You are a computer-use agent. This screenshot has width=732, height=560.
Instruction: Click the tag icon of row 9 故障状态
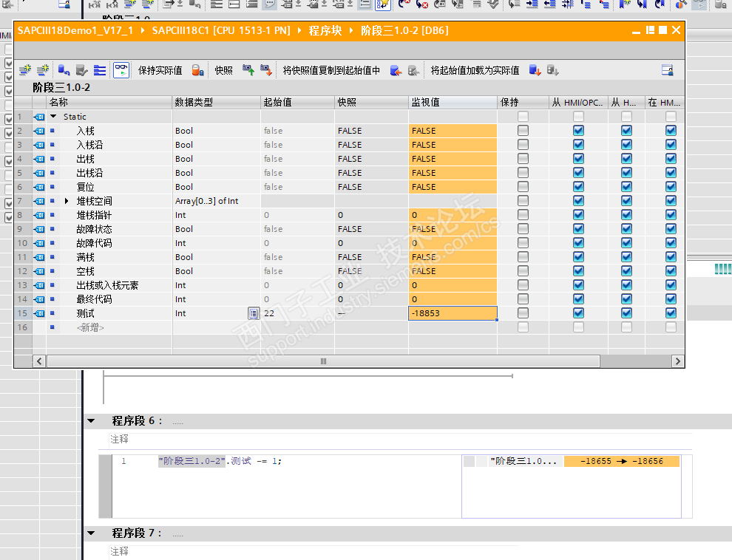pyautogui.click(x=39, y=229)
